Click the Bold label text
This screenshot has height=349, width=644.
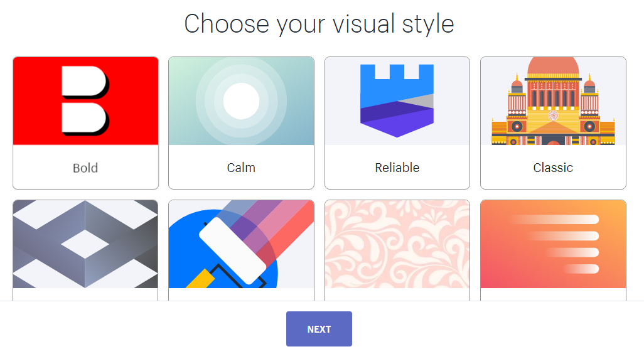[85, 168]
